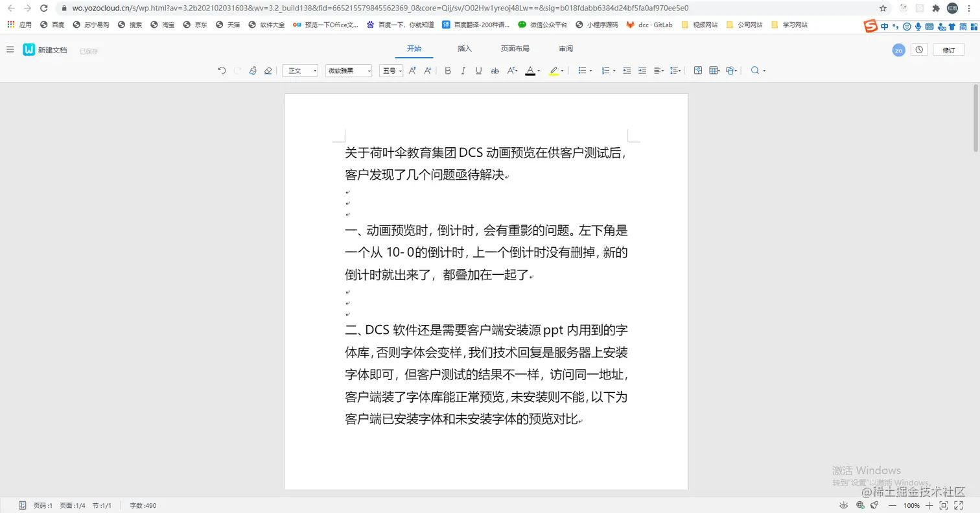Toggle italic formatting
The image size is (980, 513).
463,71
